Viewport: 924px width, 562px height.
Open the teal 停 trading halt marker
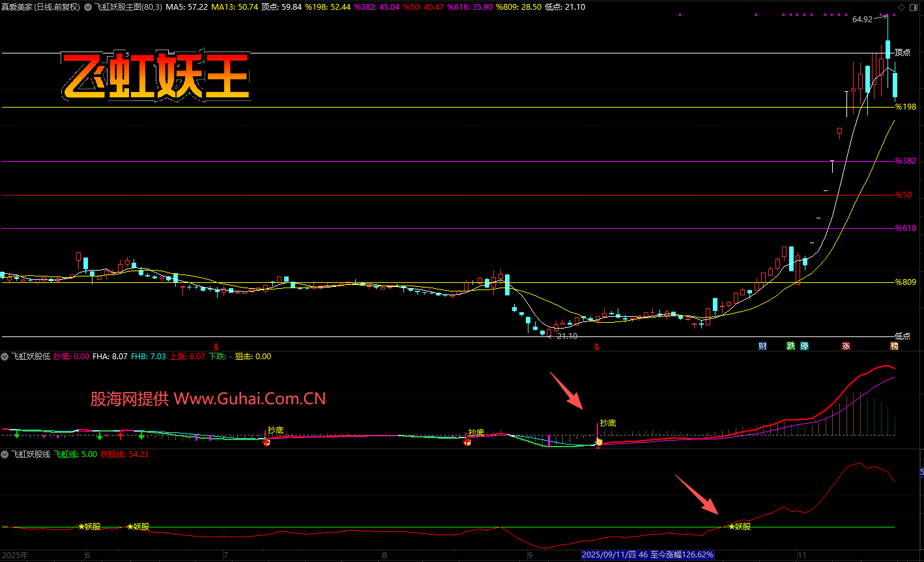[805, 346]
